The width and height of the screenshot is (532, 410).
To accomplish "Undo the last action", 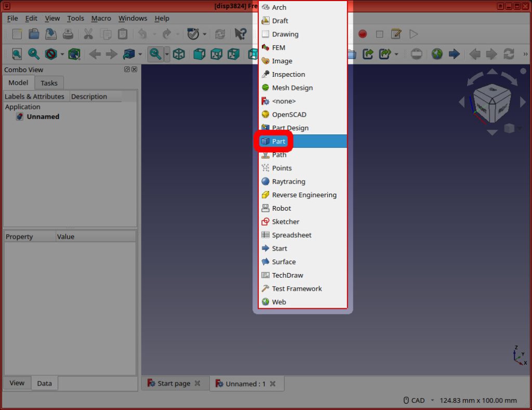I will tap(141, 34).
